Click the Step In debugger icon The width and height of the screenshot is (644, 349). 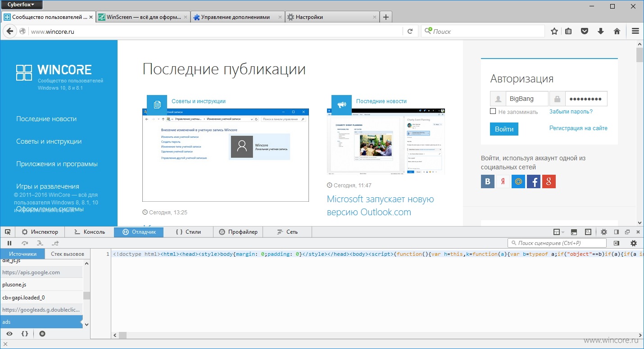pyautogui.click(x=40, y=243)
